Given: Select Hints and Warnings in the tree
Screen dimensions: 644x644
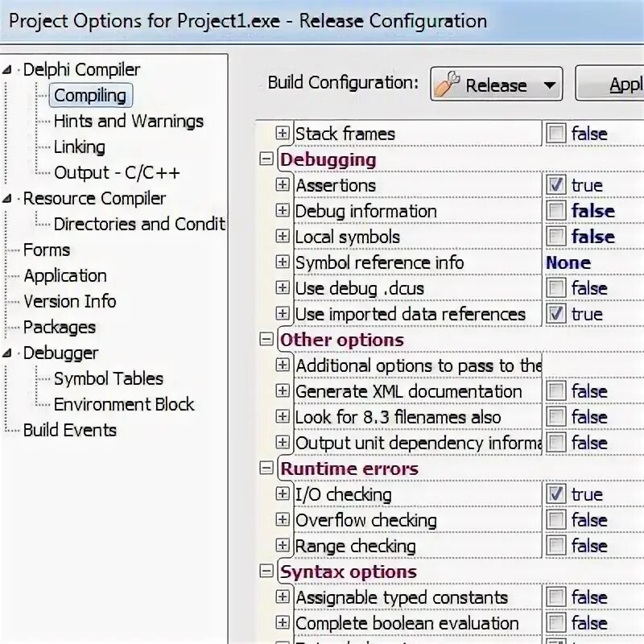Looking at the screenshot, I should [128, 122].
